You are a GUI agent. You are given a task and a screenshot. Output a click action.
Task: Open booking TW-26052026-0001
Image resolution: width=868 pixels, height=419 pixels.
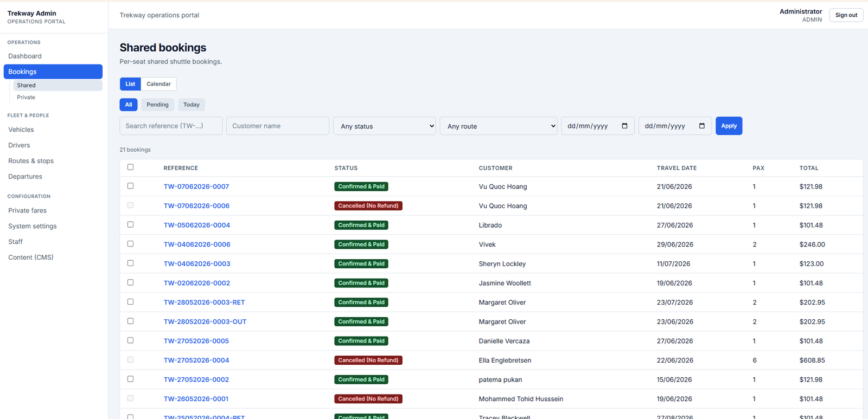(196, 399)
